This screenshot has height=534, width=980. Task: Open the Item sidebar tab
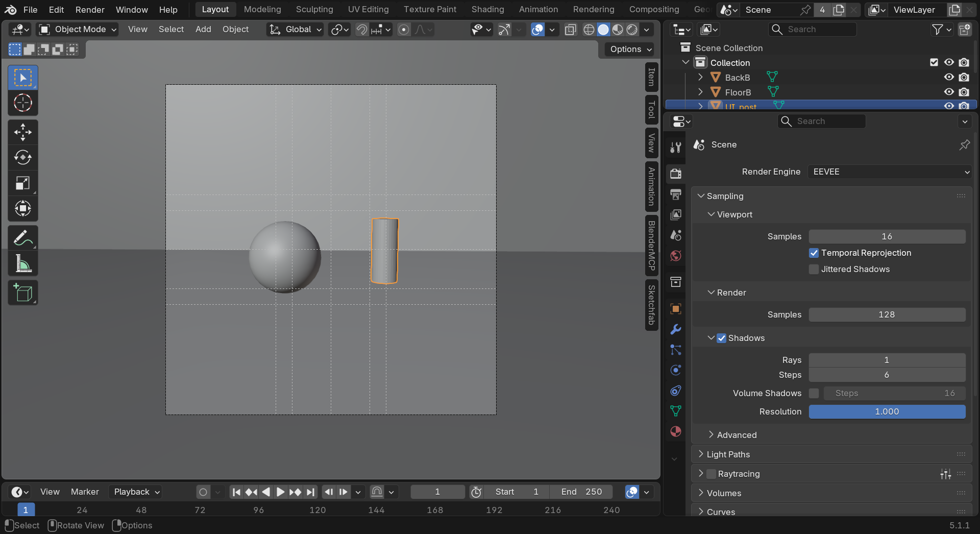(x=651, y=78)
